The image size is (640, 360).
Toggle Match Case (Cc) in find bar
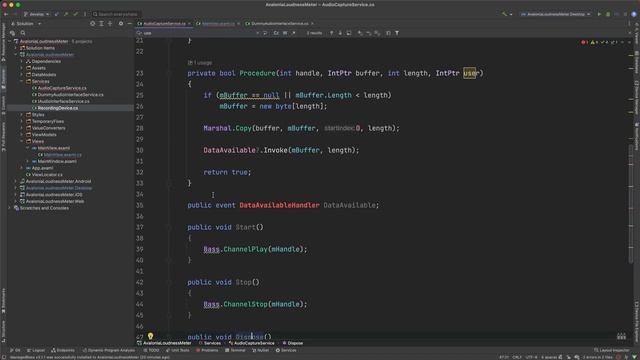[276, 33]
